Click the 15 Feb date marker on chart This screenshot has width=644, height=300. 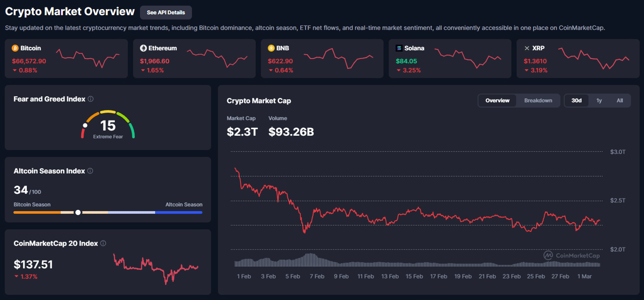[414, 276]
